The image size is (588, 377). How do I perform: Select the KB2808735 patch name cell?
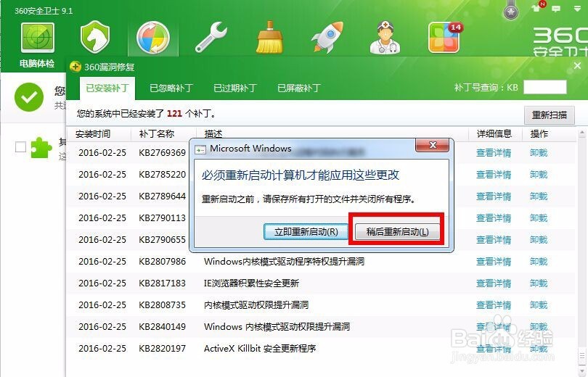tap(162, 304)
